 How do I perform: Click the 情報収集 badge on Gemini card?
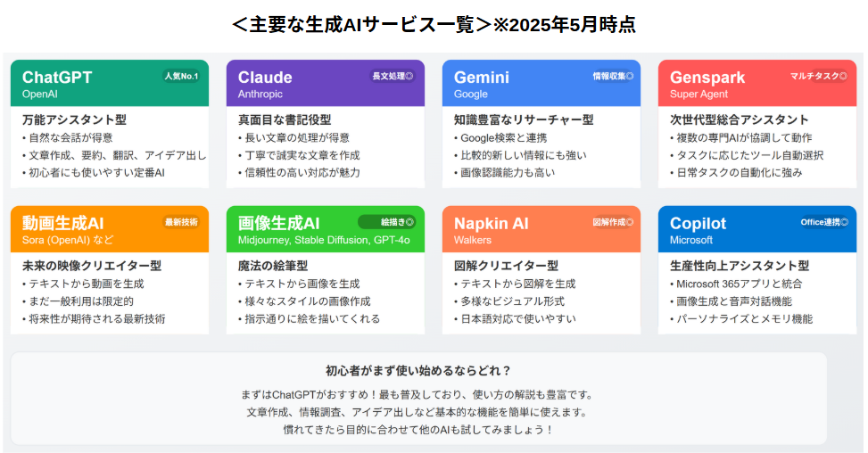[x=613, y=77]
